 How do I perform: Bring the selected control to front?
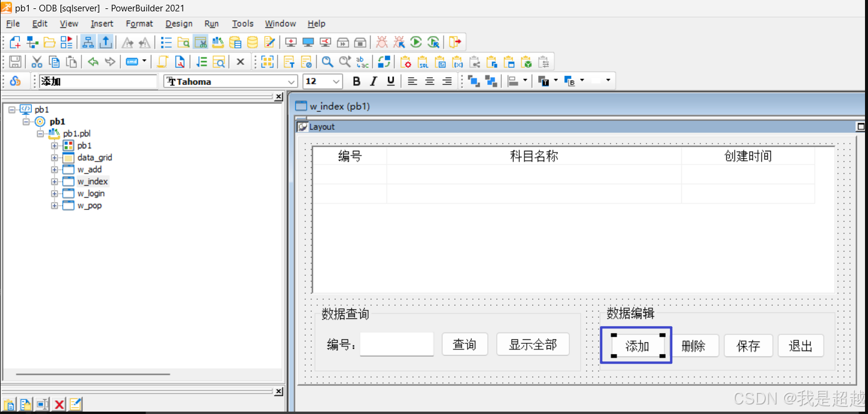point(475,81)
